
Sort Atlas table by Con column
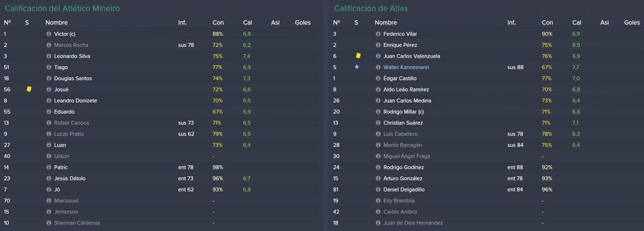[548, 23]
